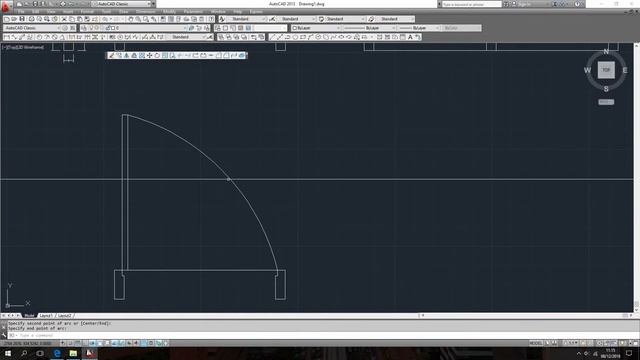Toggle Object Snap Tracking in status bar
The width and height of the screenshot is (640, 360).
[114, 343]
